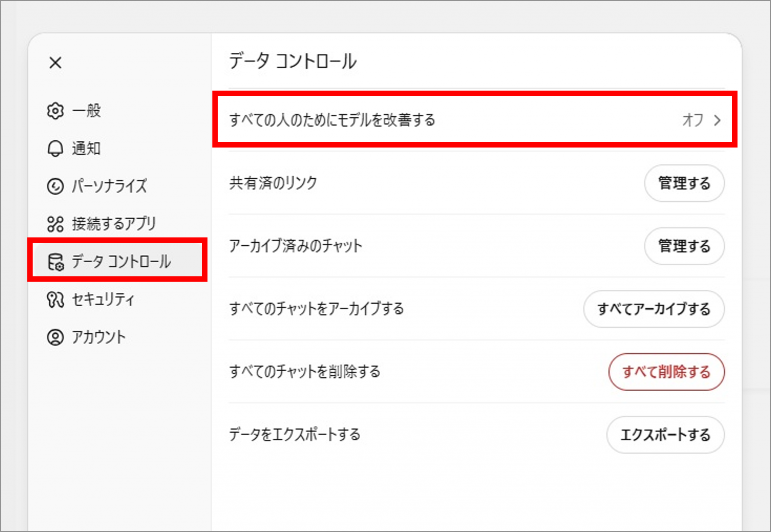Click the red すべて削除する button
This screenshot has width=771, height=532.
(x=666, y=372)
